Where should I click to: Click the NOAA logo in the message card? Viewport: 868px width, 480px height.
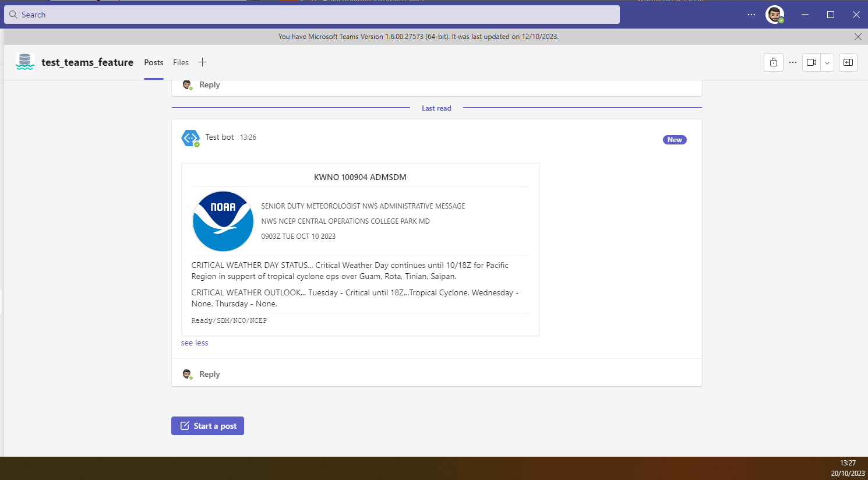coord(223,221)
